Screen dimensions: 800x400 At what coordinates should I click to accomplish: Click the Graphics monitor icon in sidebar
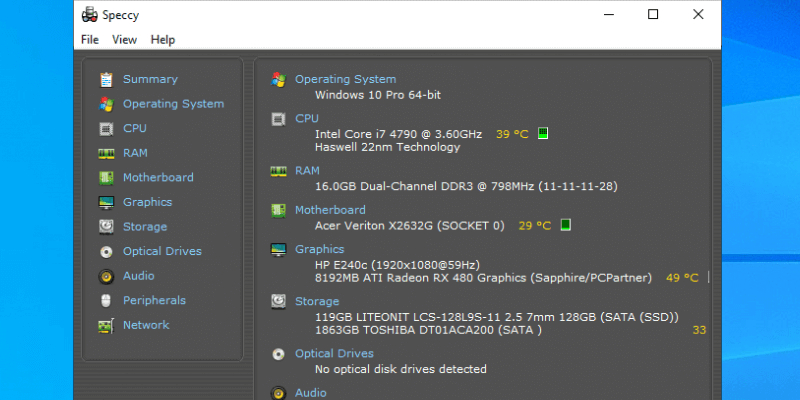tap(106, 202)
